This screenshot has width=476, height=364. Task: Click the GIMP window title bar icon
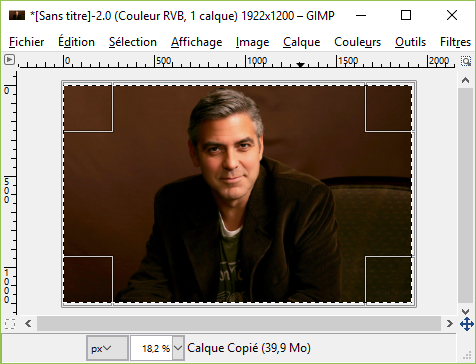pos(17,15)
